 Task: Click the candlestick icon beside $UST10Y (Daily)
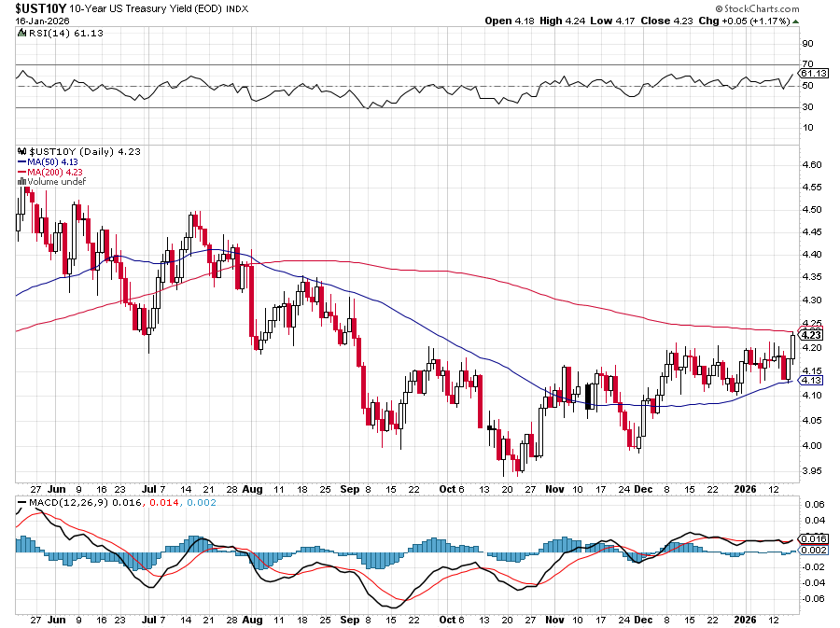point(22,151)
